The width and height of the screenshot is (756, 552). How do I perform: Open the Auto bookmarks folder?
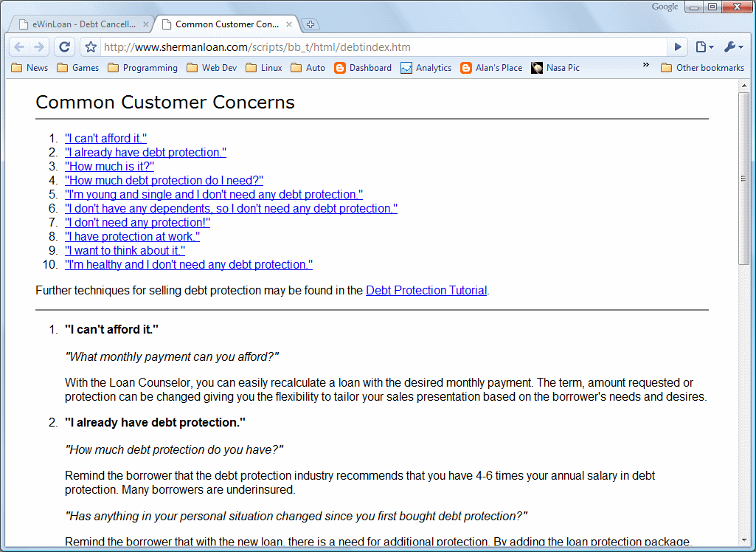[x=308, y=68]
